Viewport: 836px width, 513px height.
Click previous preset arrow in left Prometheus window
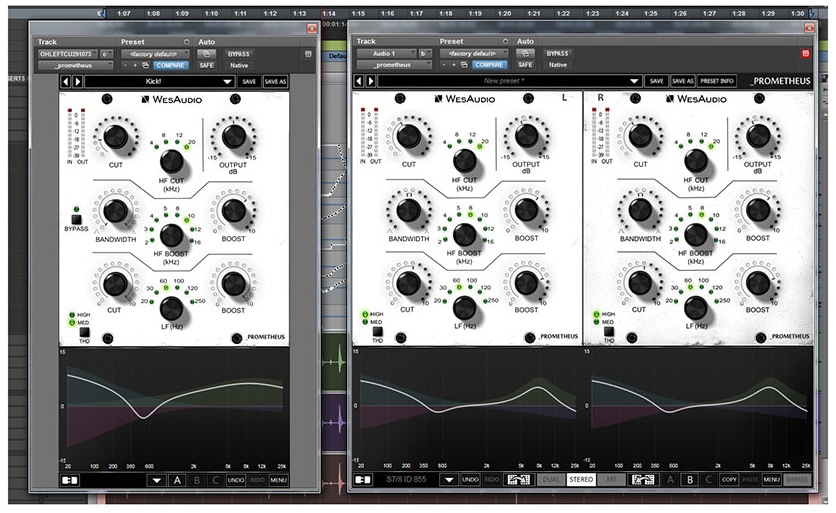[x=66, y=82]
